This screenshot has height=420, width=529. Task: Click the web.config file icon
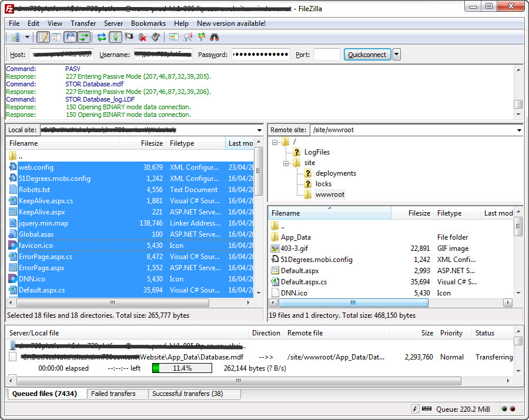13,167
